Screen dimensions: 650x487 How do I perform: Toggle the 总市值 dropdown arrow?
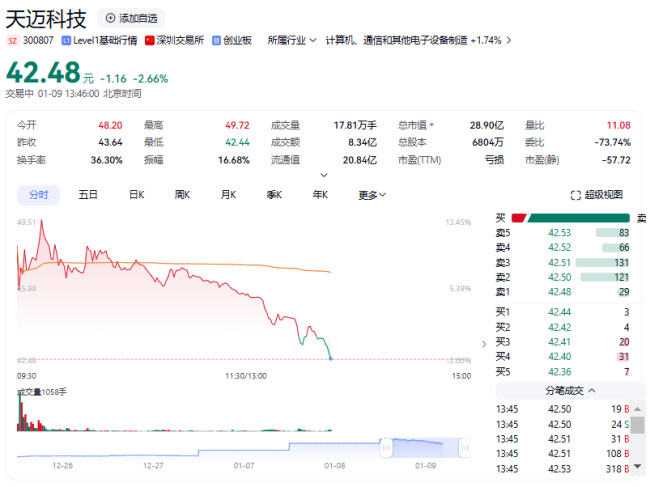click(432, 125)
